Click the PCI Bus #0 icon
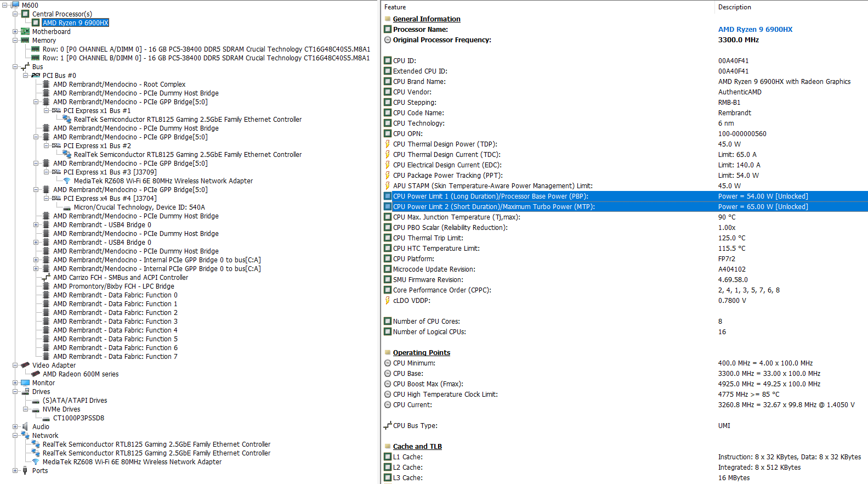Screen dimensions: 868x484 point(36,75)
